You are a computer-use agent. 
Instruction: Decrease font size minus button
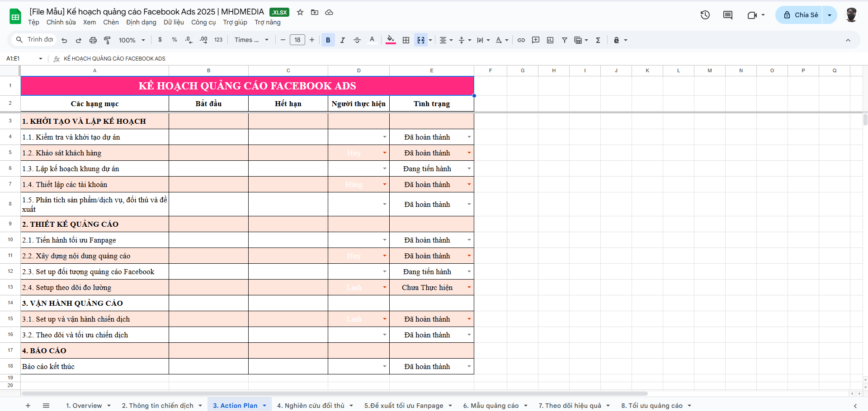[x=283, y=40]
